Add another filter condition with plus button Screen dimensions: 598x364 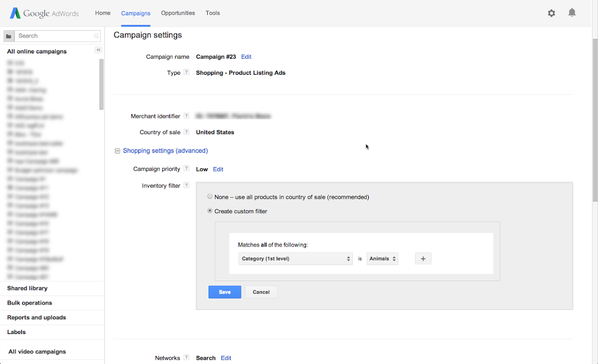click(x=423, y=258)
